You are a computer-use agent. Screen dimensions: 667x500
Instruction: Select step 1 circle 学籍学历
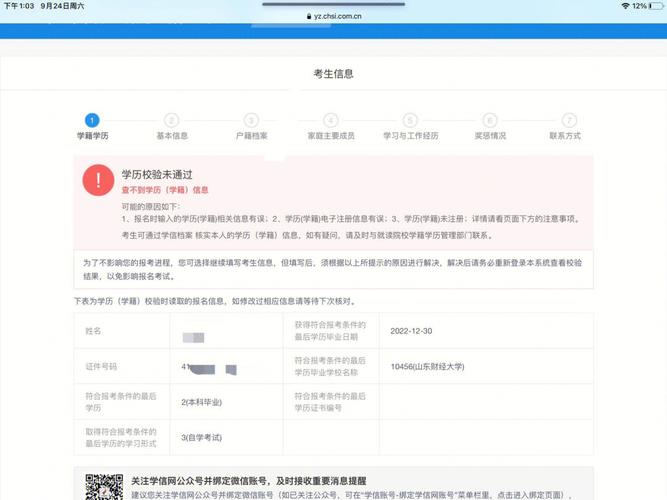92,120
